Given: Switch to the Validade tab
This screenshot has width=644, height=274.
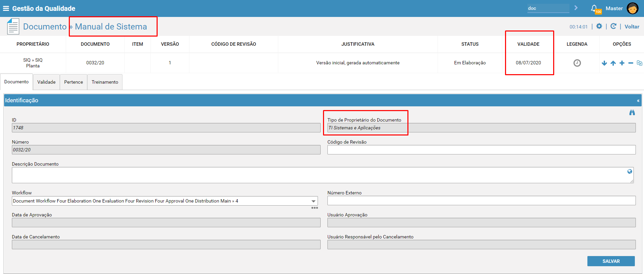Looking at the screenshot, I should (x=46, y=82).
